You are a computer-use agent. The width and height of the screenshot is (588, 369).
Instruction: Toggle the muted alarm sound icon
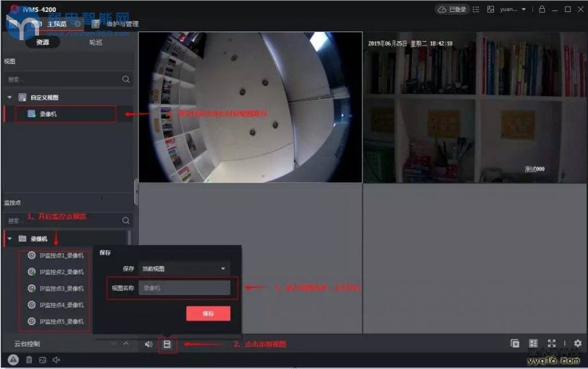tap(56, 360)
